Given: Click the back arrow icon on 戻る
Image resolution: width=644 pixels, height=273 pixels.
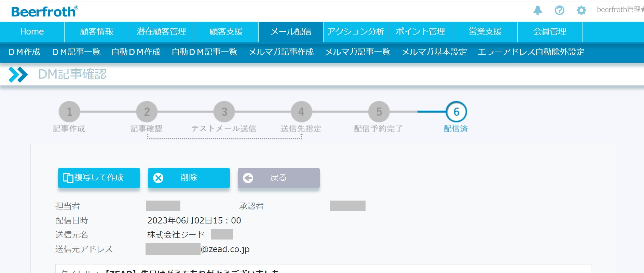Looking at the screenshot, I should point(248,178).
